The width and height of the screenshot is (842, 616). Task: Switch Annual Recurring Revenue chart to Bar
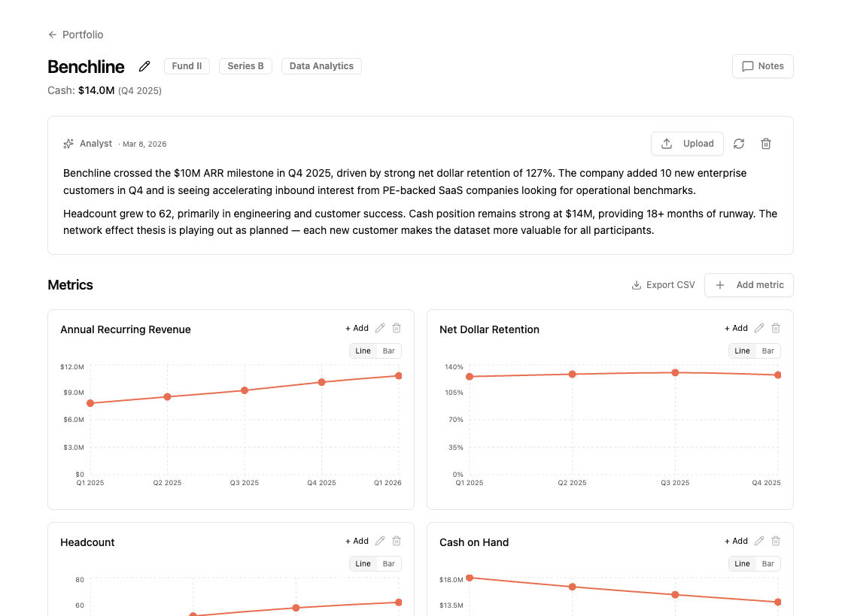point(389,351)
